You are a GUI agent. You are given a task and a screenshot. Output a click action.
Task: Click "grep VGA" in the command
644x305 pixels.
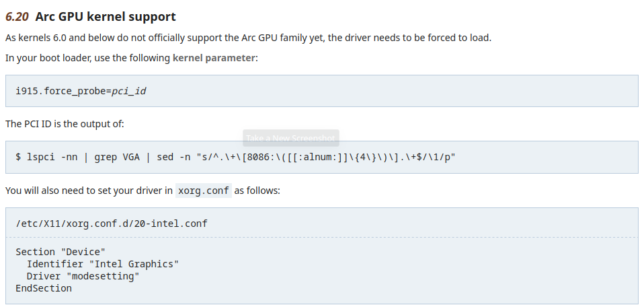click(x=116, y=157)
